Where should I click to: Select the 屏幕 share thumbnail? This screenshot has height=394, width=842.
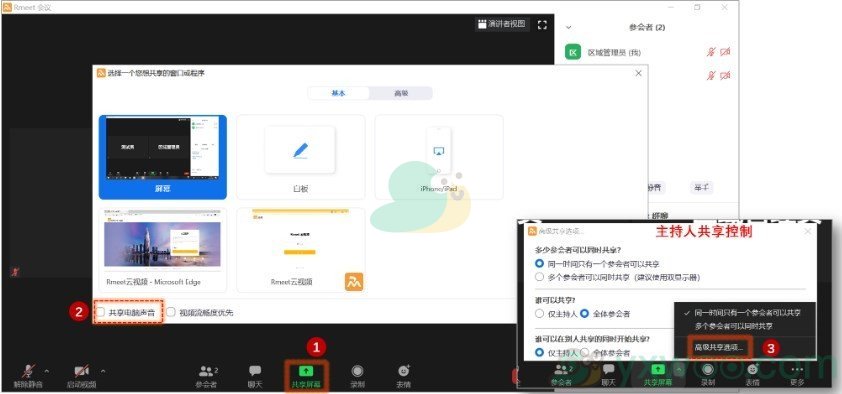(163, 157)
